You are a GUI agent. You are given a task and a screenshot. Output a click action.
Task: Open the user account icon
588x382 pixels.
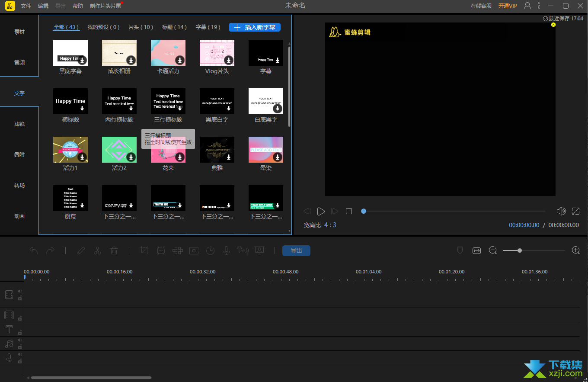click(527, 6)
